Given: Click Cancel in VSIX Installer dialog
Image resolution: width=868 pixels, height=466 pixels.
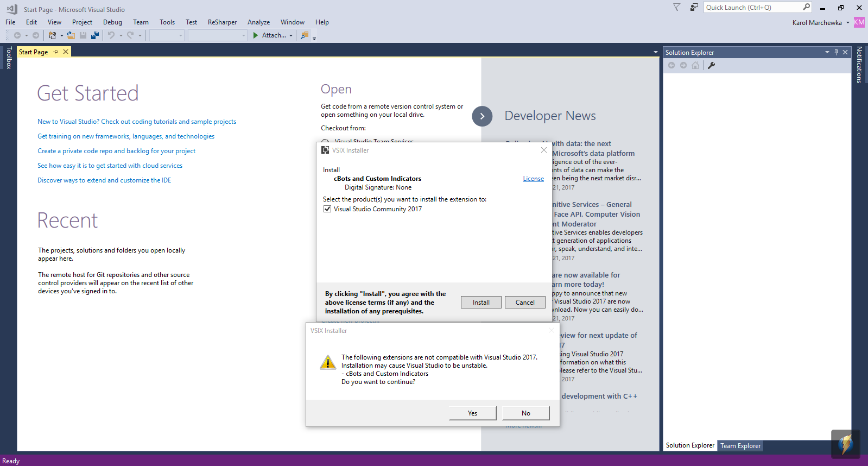Looking at the screenshot, I should 525,303.
